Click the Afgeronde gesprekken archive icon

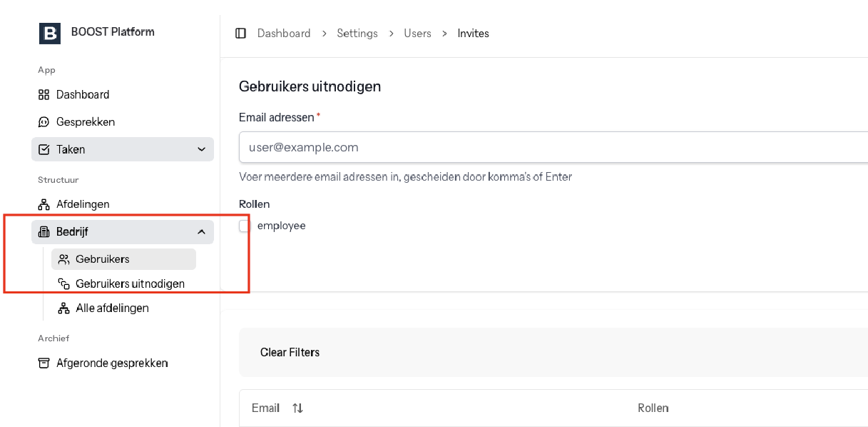pos(44,363)
